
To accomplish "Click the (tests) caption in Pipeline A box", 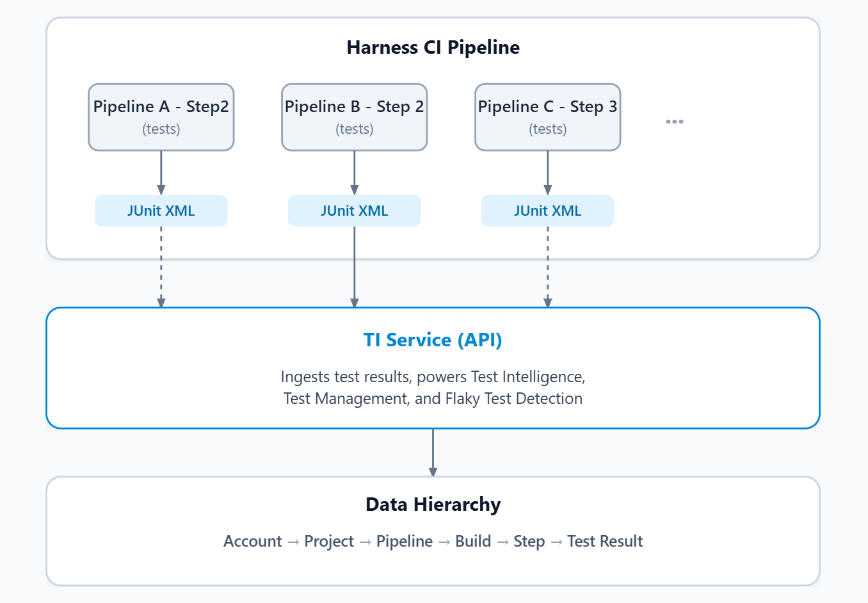I will 161,129.
